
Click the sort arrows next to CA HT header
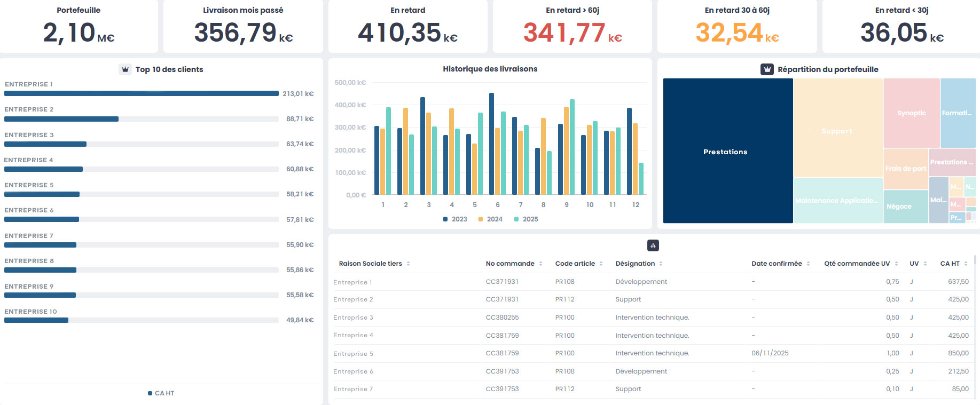click(966, 264)
